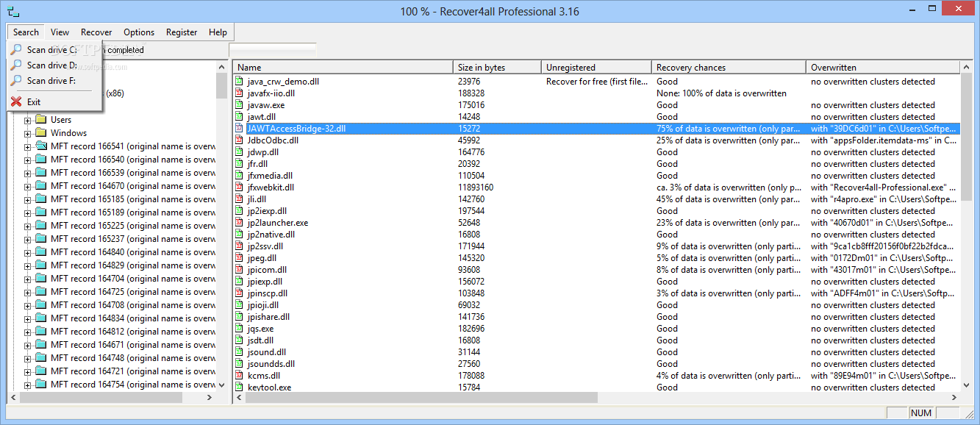The width and height of the screenshot is (980, 425).
Task: Click the Users folder icon
Action: click(x=41, y=120)
